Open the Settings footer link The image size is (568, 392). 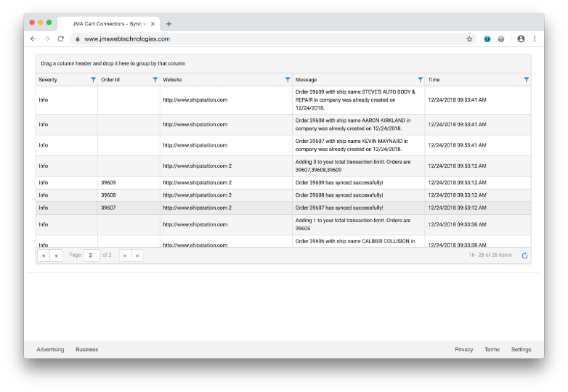521,349
